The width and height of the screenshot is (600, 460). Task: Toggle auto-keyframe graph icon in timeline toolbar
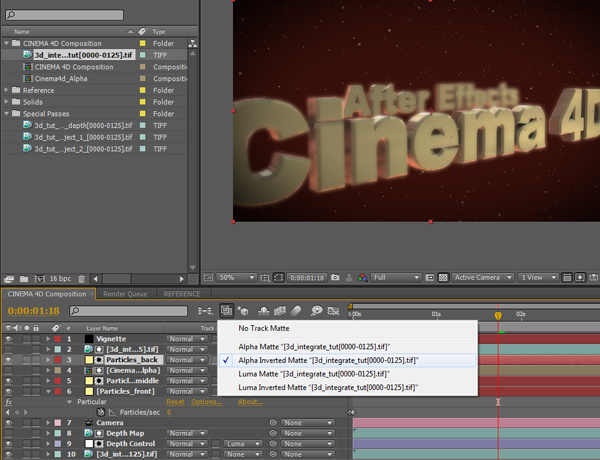pos(333,311)
